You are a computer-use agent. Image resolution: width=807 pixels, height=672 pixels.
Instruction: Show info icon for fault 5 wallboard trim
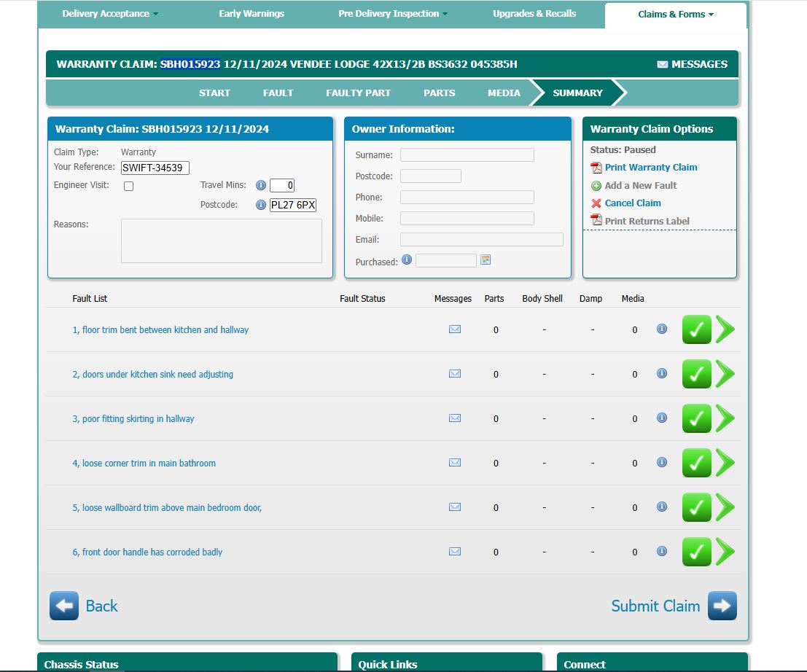pos(662,507)
